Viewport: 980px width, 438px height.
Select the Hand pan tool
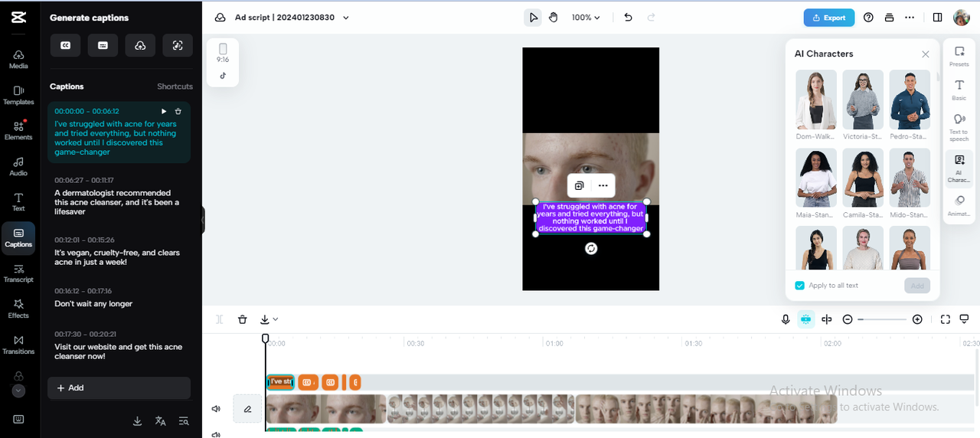[x=554, y=18]
